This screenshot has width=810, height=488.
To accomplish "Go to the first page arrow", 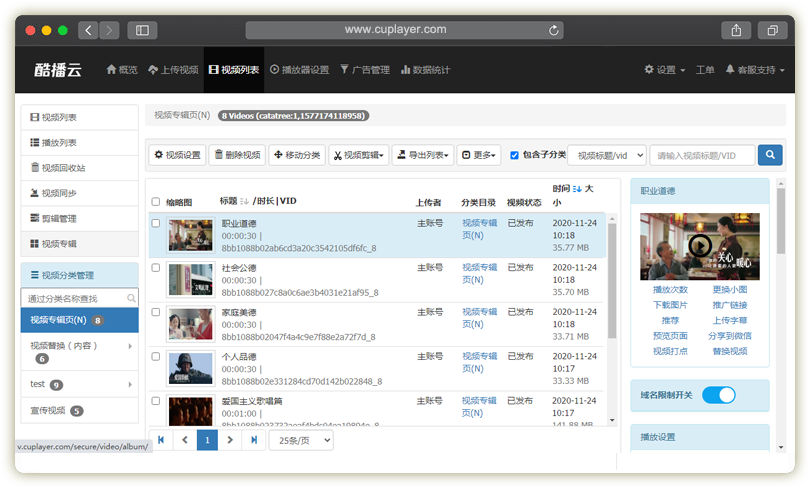I will (x=160, y=440).
